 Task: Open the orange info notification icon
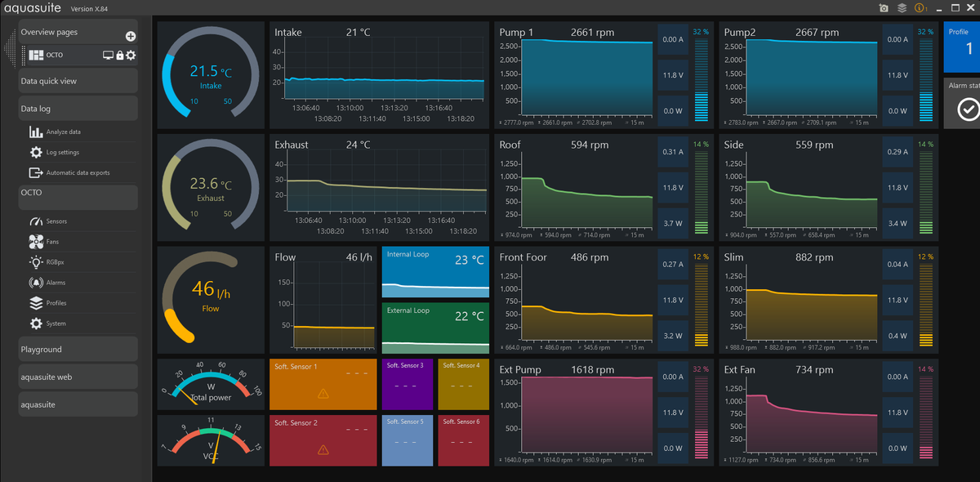point(920,8)
